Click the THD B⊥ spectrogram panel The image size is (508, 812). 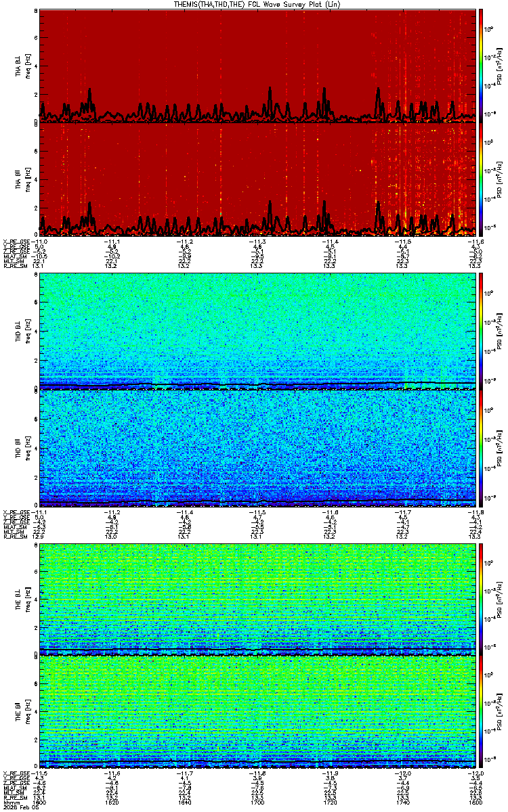(258, 331)
